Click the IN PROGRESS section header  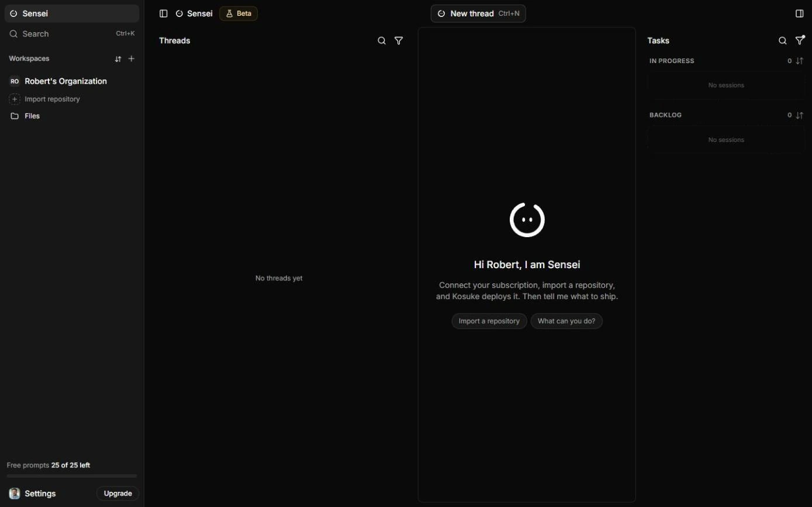(x=672, y=61)
